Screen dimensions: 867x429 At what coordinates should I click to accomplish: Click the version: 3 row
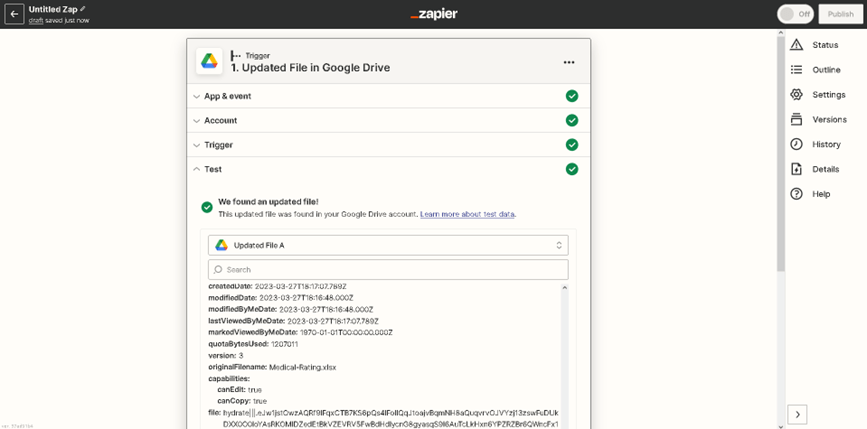pos(226,355)
